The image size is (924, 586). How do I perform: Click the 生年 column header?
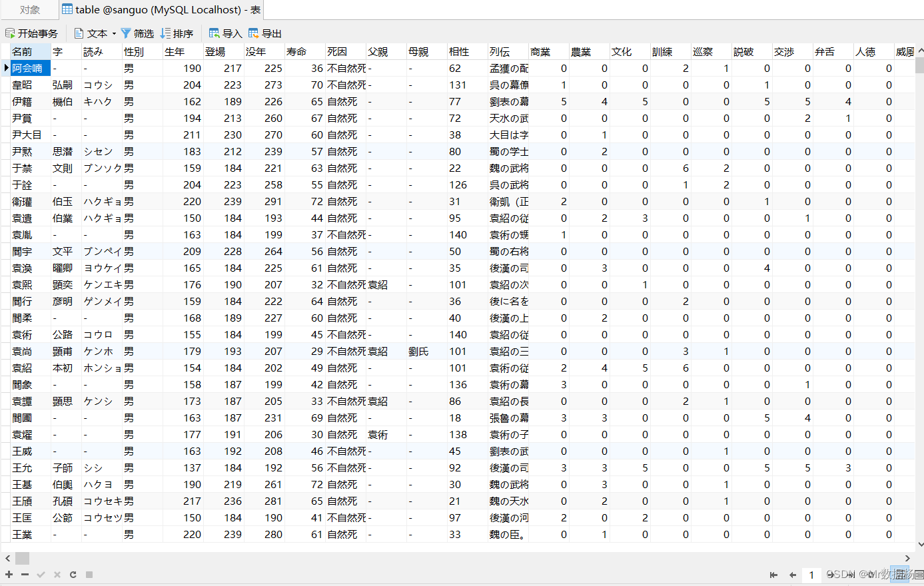(183, 51)
